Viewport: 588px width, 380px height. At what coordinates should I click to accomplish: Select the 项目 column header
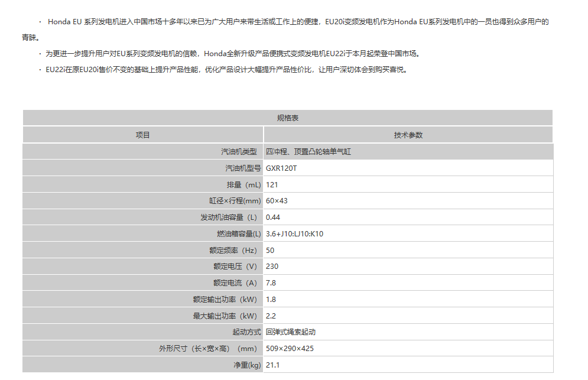142,135
